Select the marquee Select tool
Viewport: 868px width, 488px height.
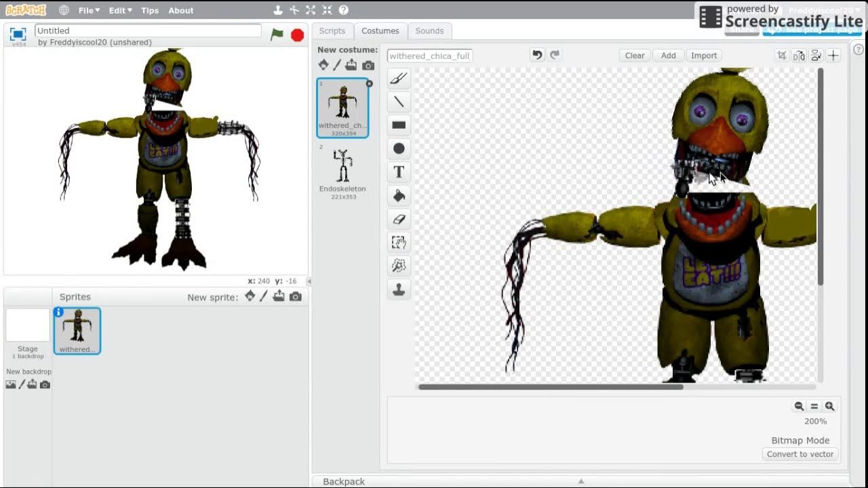[x=399, y=243]
